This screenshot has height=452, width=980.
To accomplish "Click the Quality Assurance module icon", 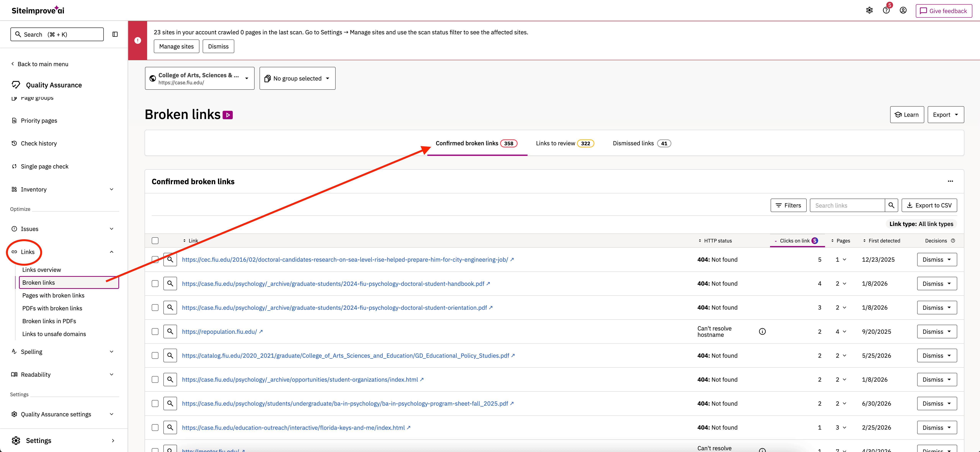I will point(16,85).
